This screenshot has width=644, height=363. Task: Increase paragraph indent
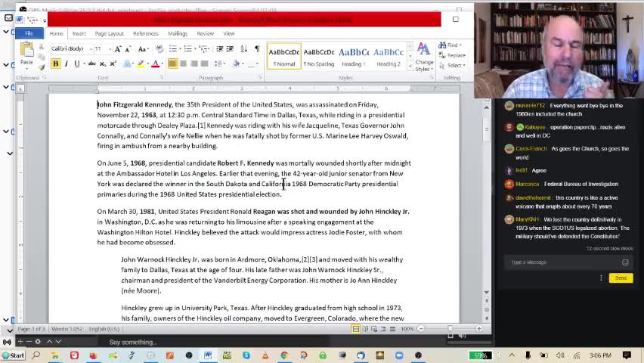click(230, 49)
